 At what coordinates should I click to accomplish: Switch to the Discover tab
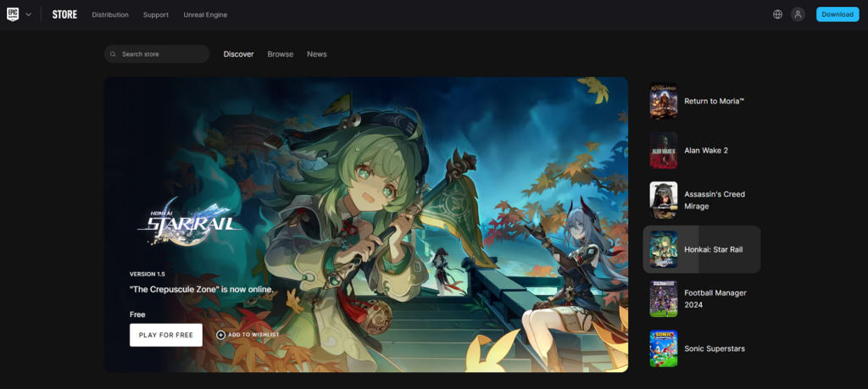[x=238, y=53]
